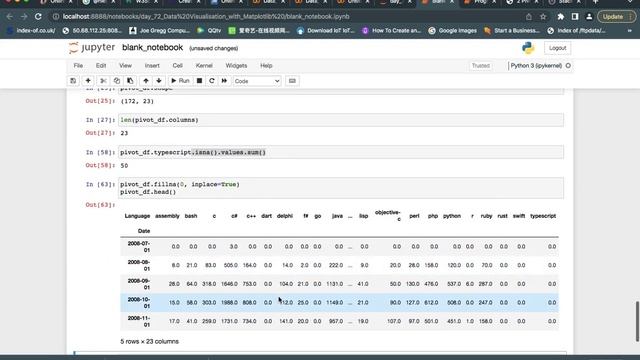Share the page icon in address bar
This screenshot has height=360, width=640.
[529, 17]
